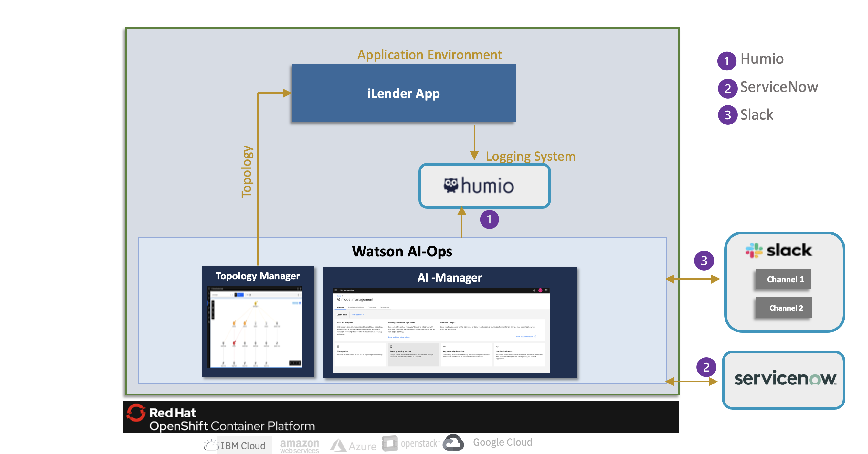The height and width of the screenshot is (454, 868).
Task: Click the vertical 'Topology' label
Action: 247,172
